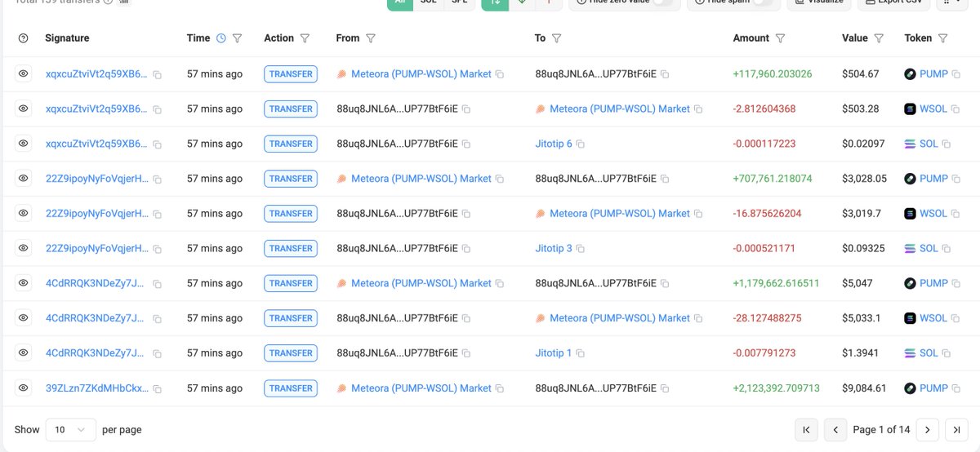Toggle eye icon for +707,761.218074 PUMP row
980x452 pixels.
tap(24, 179)
